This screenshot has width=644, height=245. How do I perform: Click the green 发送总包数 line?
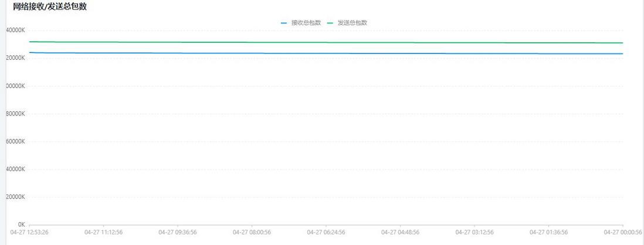pos(326,42)
